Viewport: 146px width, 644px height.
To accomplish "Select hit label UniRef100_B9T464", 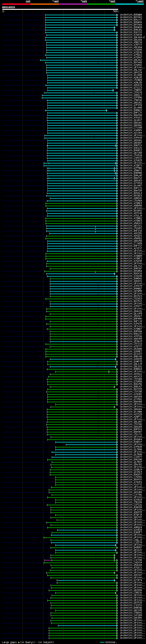I will (x=131, y=25).
